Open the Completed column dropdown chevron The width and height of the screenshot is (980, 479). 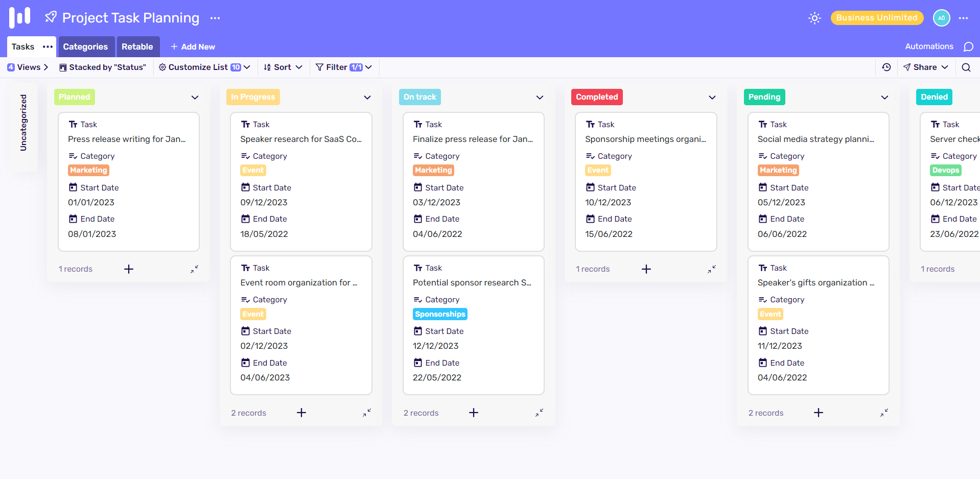[712, 98]
